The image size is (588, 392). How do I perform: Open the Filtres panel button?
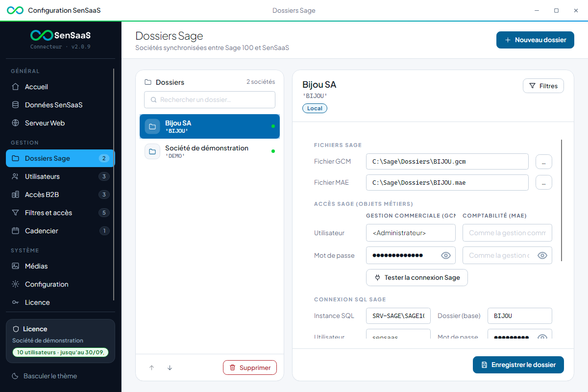click(x=543, y=86)
